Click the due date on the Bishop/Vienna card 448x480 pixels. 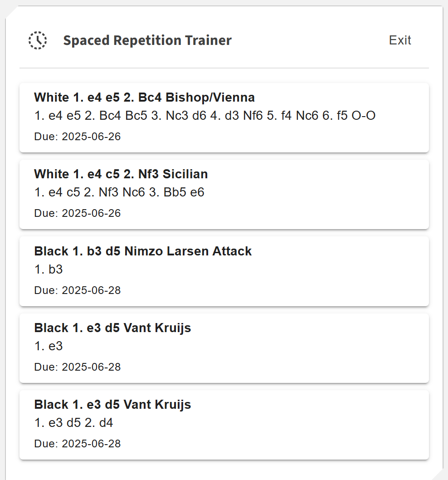(78, 137)
